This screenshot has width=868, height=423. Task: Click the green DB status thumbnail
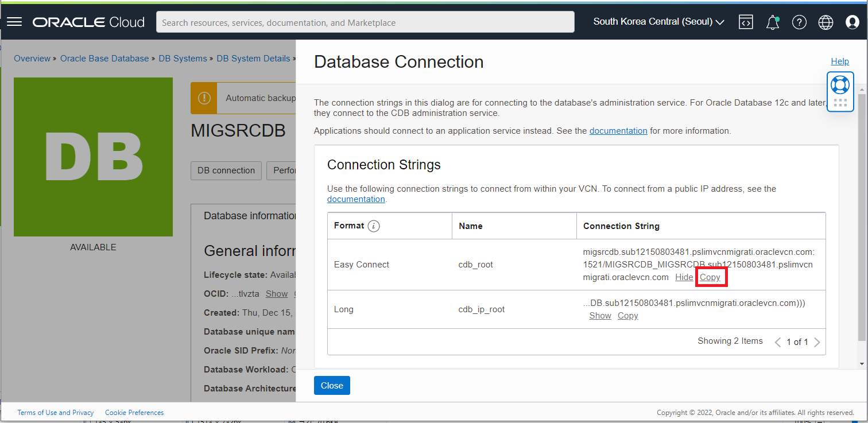coord(93,157)
